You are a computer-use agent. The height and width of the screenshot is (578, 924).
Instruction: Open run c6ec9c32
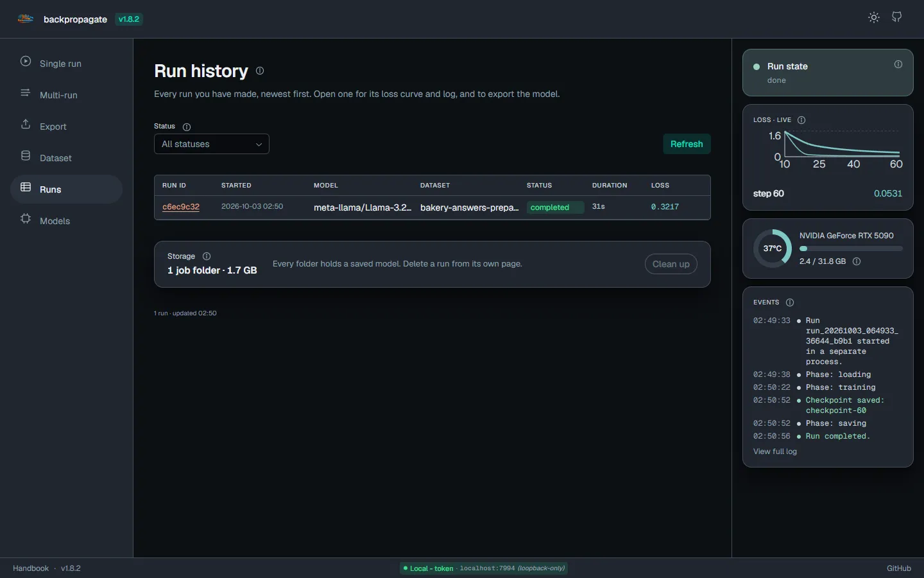pos(181,207)
